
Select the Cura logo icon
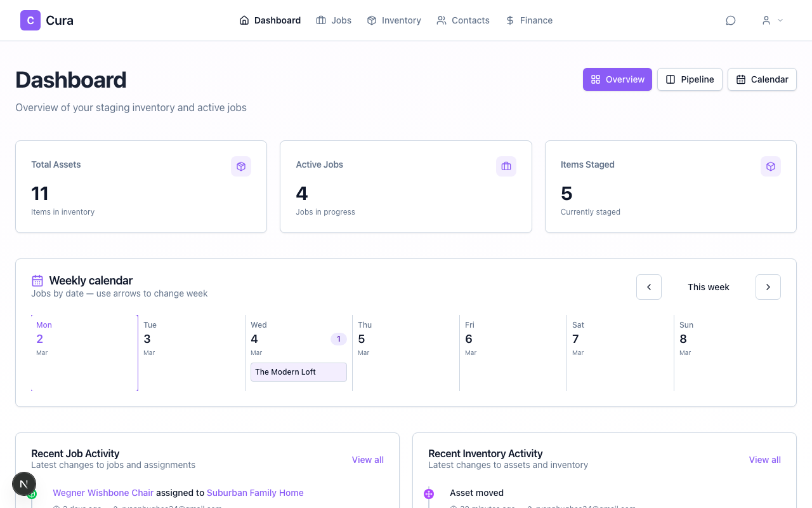[30, 20]
